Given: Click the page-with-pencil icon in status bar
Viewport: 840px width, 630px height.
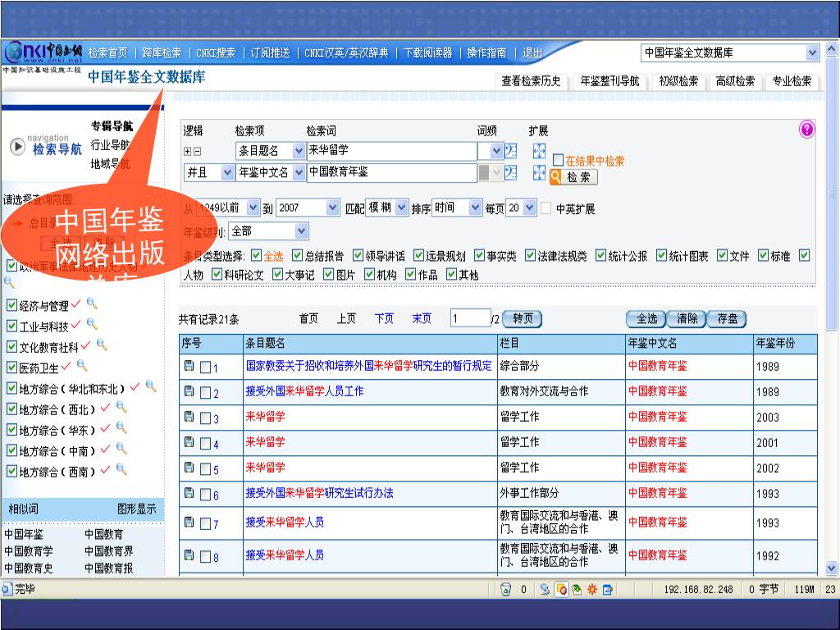Looking at the screenshot, I should pos(608,589).
